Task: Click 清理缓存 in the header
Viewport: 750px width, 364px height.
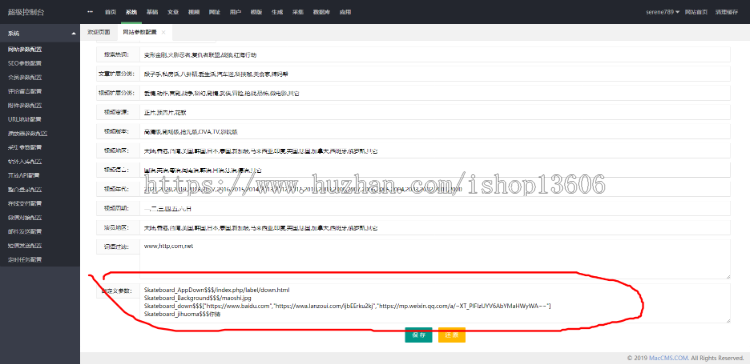Action: click(x=726, y=12)
